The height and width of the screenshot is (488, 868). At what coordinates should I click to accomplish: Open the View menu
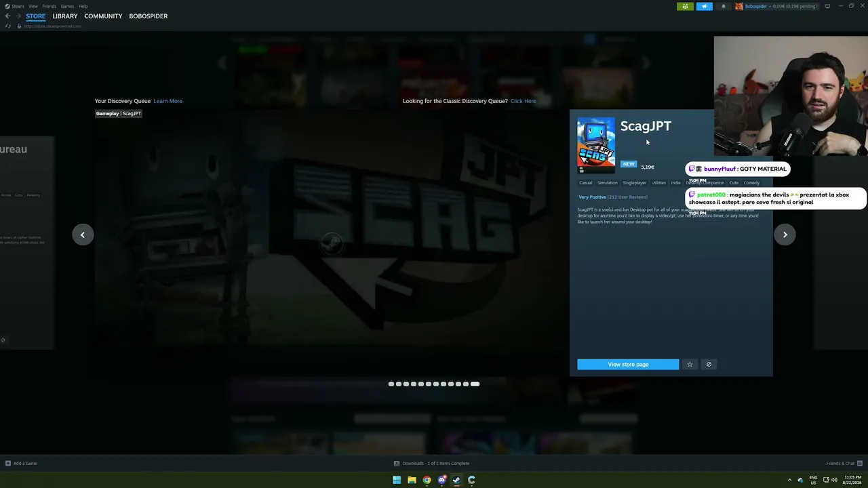coord(33,6)
